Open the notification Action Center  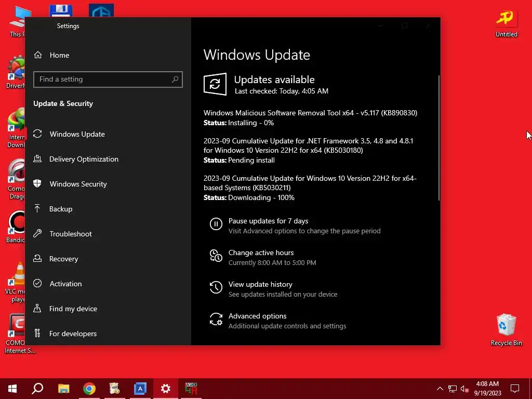pos(515,389)
